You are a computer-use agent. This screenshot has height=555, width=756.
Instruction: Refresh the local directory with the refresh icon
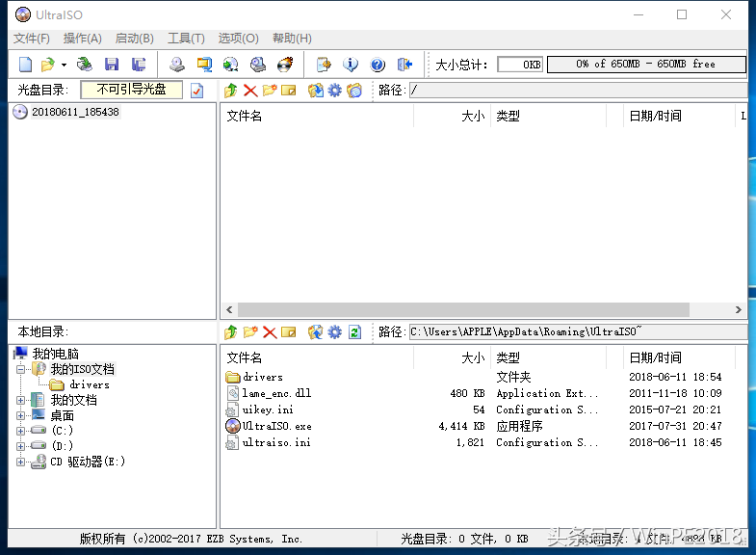tap(354, 331)
